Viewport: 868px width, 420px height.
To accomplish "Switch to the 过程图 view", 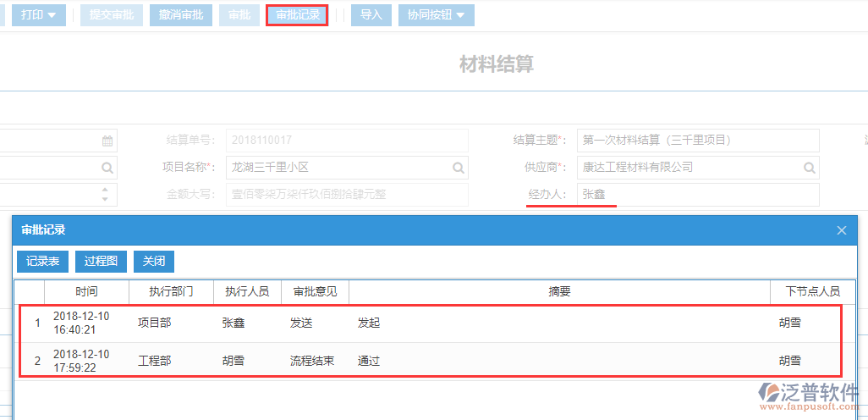I will coord(101,262).
